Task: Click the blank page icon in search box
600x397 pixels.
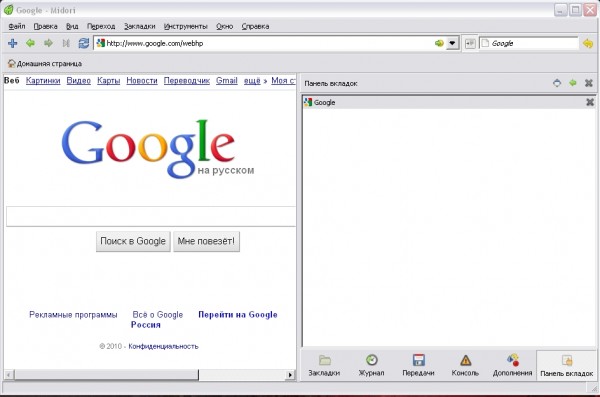Action: point(485,43)
